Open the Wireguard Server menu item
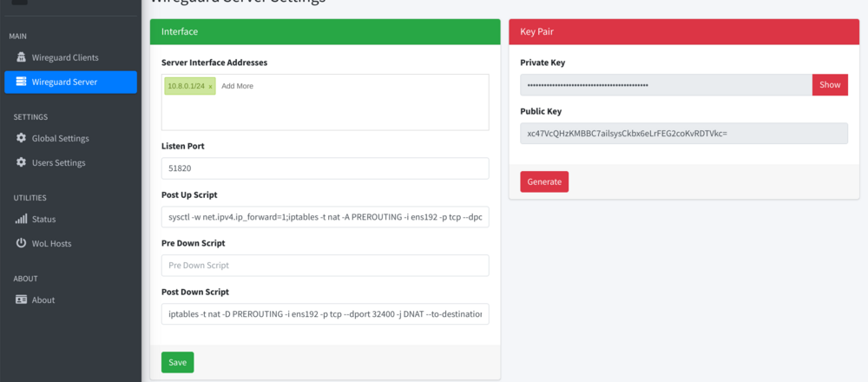Screen dimensions: 868x382 pyautogui.click(x=71, y=82)
